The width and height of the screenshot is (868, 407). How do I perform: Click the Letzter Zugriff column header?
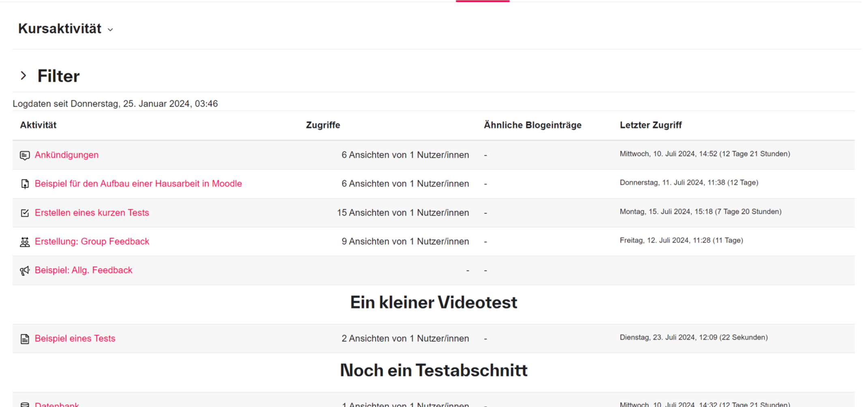click(x=651, y=125)
